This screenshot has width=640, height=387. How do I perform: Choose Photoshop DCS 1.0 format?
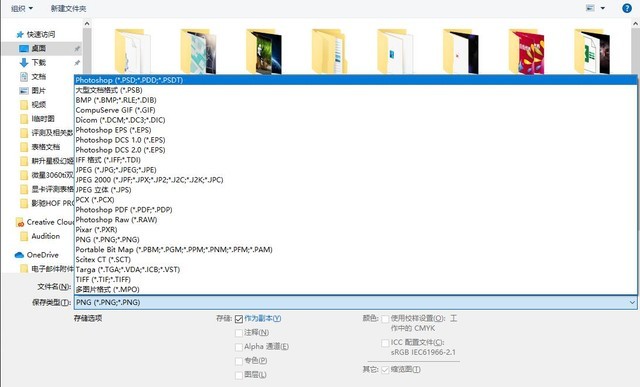pos(356,140)
